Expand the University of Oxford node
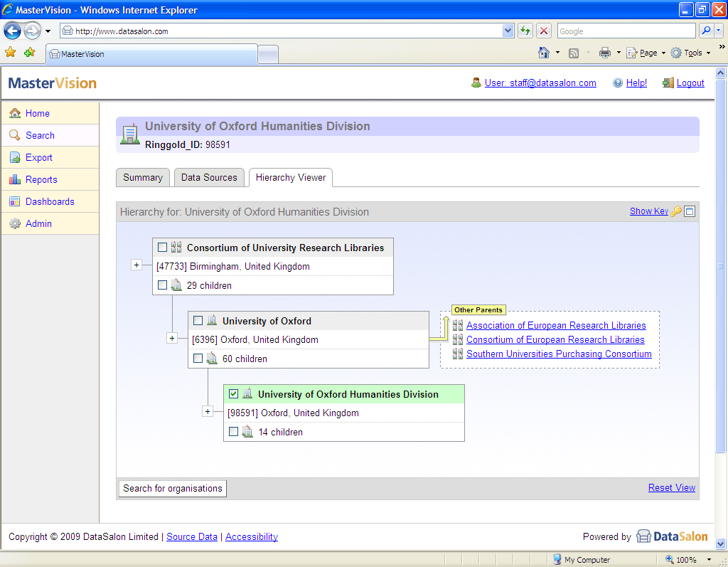This screenshot has height=567, width=728. [172, 339]
